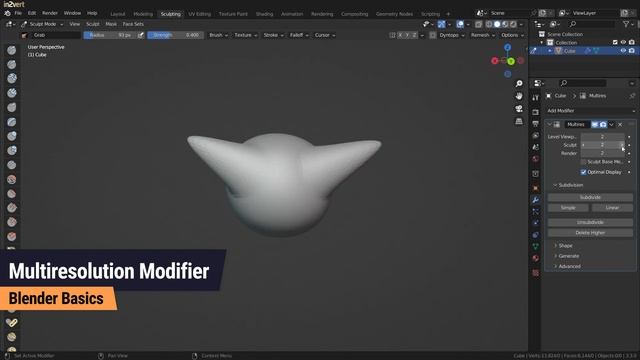Toggle X symmetry button

[400, 36]
